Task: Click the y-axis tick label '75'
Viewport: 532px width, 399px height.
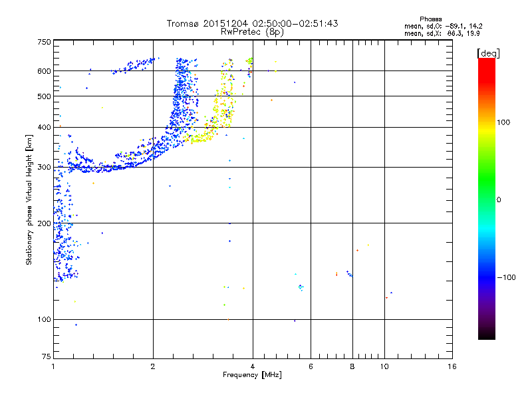Action: pyautogui.click(x=47, y=356)
